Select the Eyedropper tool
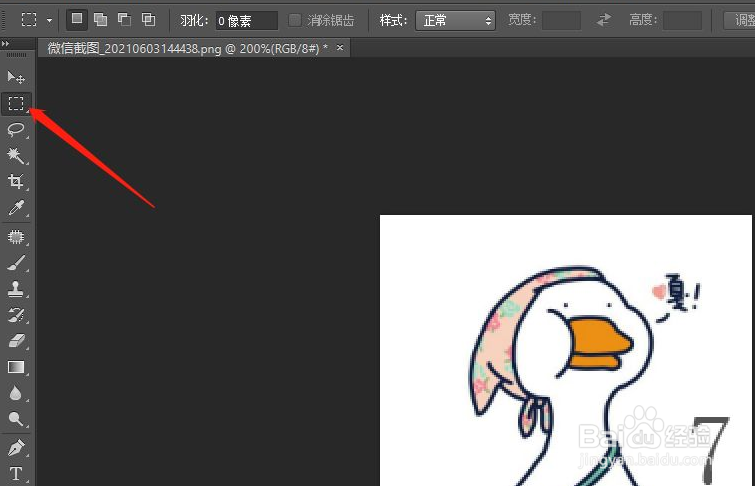The height and width of the screenshot is (486, 755). pyautogui.click(x=16, y=208)
